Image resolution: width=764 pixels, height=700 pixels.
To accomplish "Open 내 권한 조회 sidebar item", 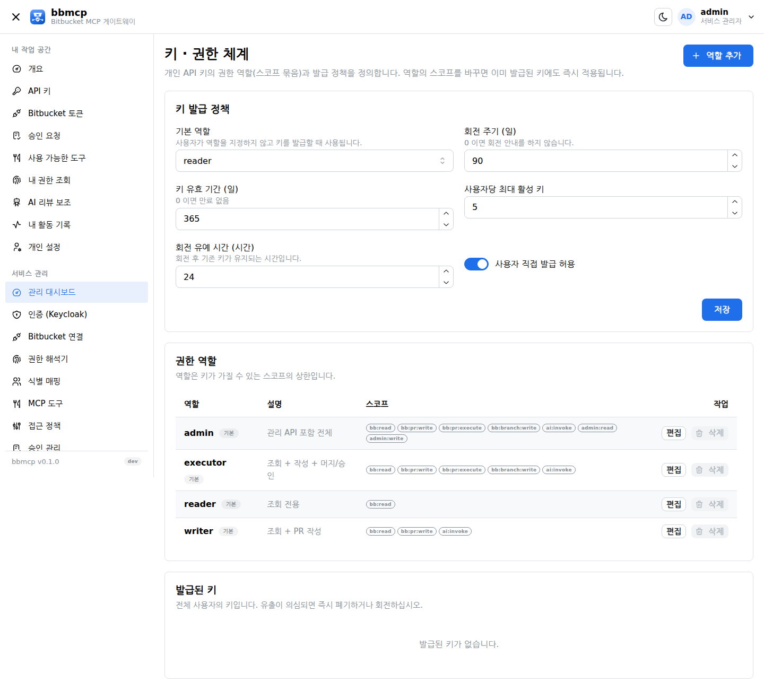I will pos(76,180).
